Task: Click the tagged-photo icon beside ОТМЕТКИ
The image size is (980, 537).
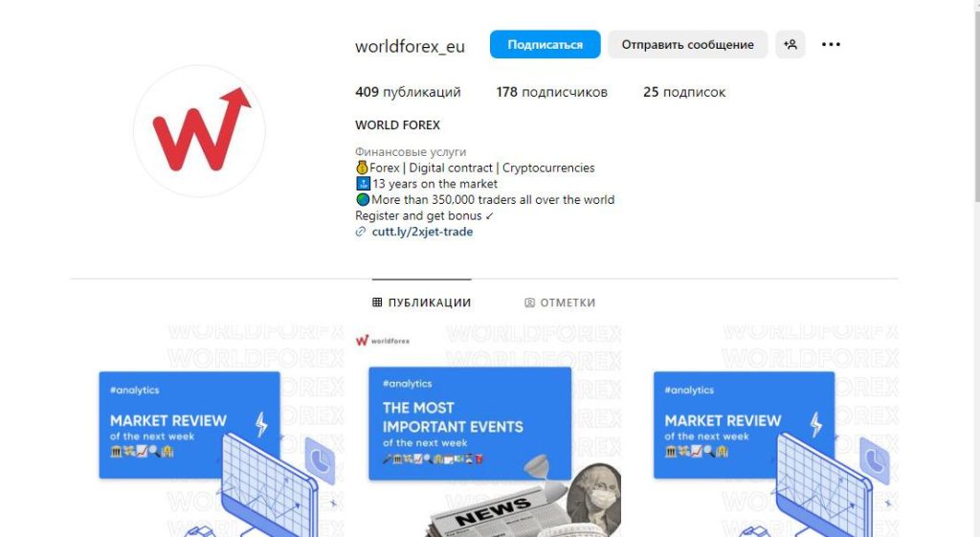Action: tap(529, 302)
